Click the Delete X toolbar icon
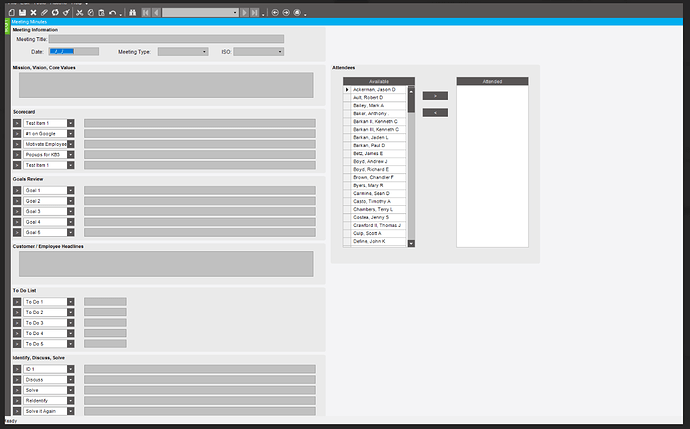 click(33, 13)
